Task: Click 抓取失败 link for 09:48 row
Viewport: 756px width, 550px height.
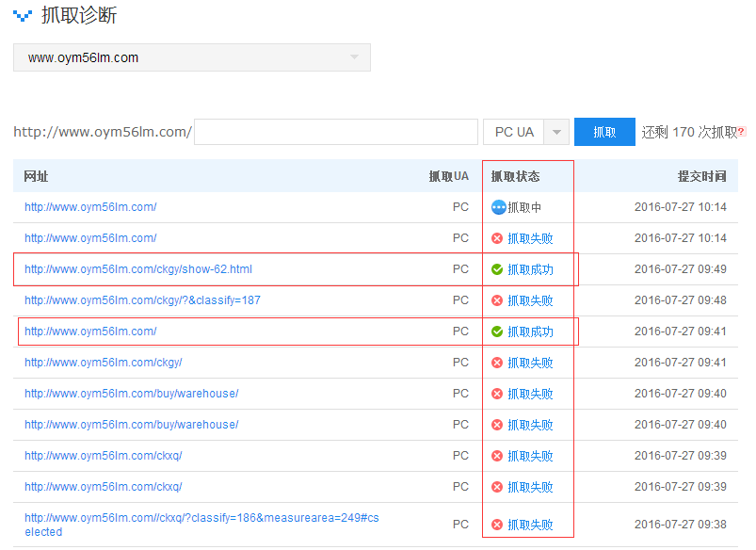Action: tap(530, 300)
